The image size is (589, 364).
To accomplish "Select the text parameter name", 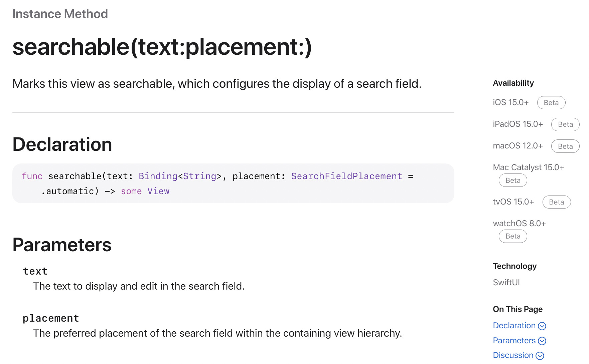I will (x=35, y=271).
